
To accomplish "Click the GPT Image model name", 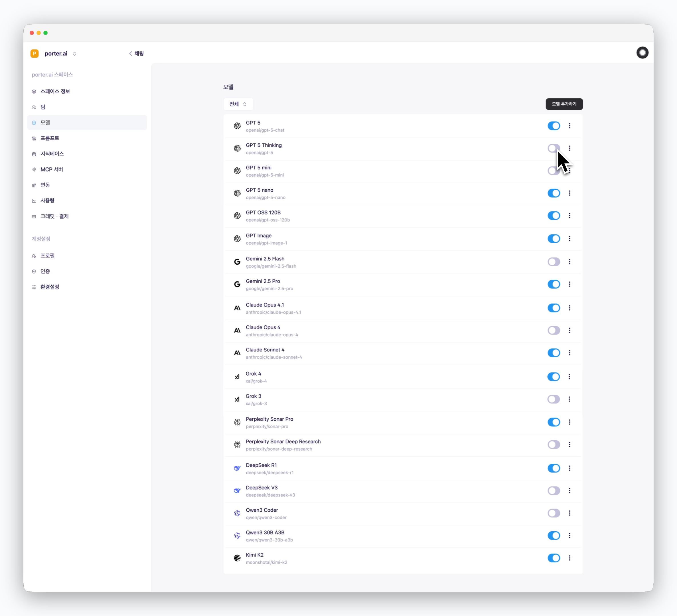I will 259,236.
